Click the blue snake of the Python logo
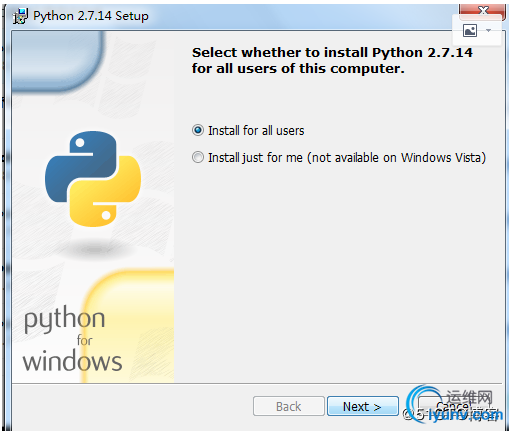The width and height of the screenshot is (509, 431). (81, 165)
